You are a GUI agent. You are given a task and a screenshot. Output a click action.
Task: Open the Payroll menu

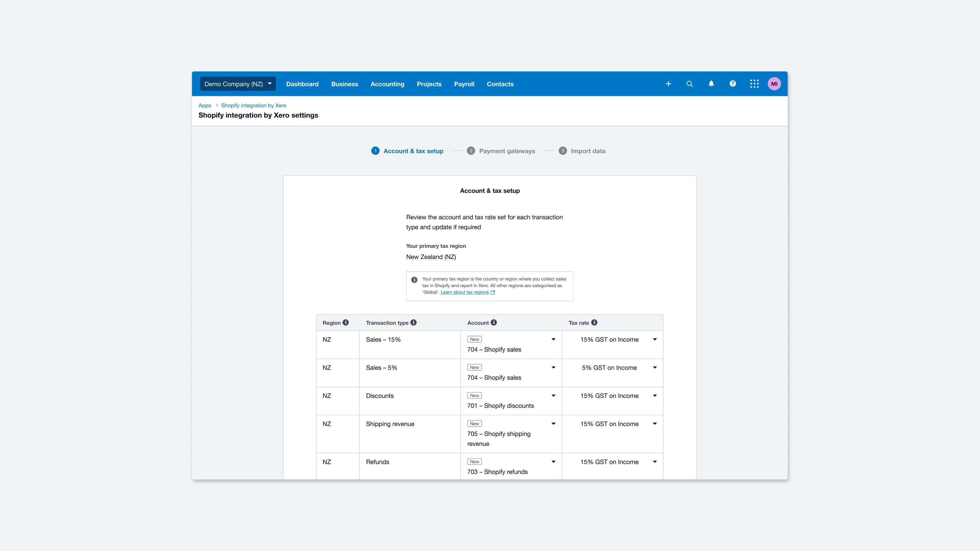(464, 84)
